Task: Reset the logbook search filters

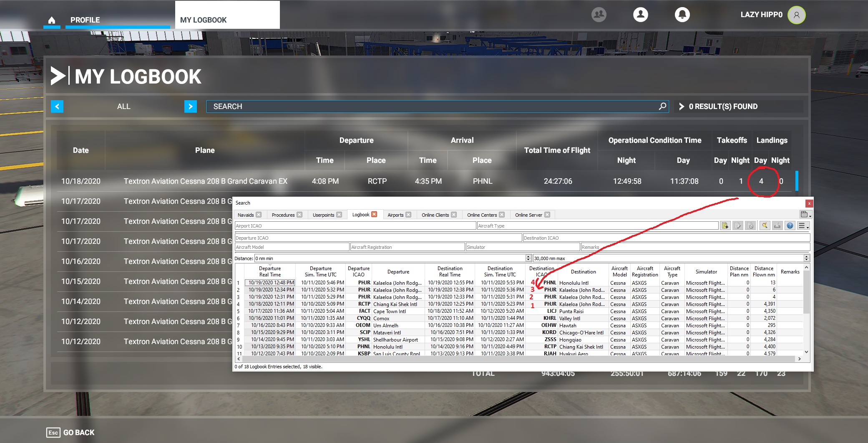Action: click(764, 225)
